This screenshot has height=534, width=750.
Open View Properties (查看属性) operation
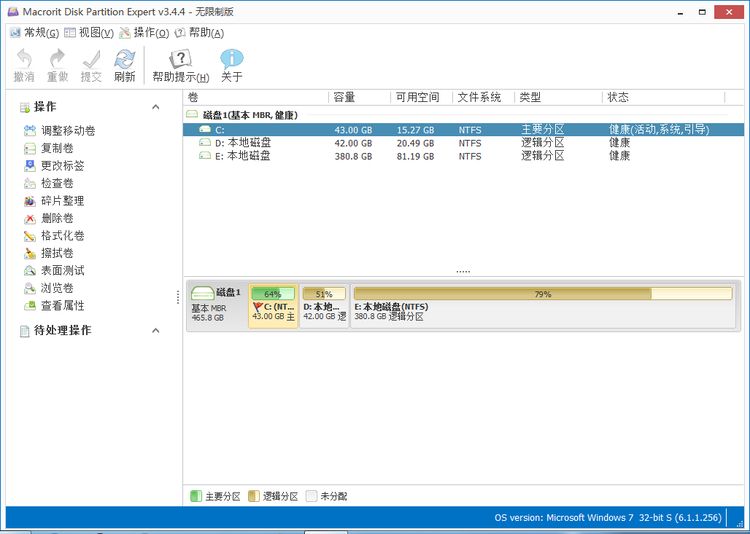point(54,305)
